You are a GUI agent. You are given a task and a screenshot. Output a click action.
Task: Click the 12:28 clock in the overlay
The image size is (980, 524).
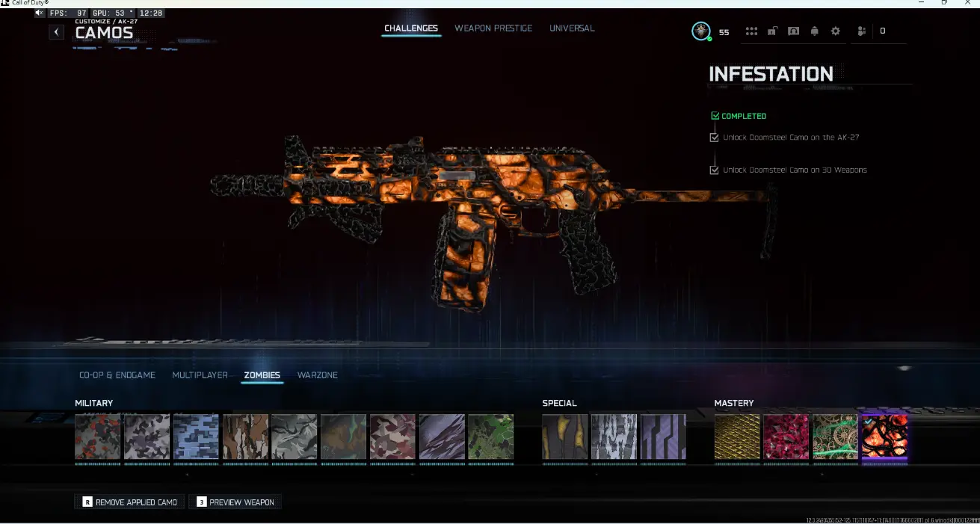pyautogui.click(x=152, y=13)
